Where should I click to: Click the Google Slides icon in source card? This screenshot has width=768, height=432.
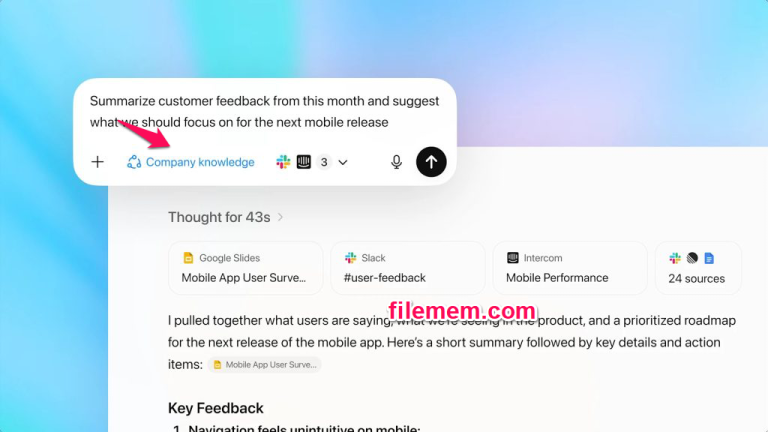pyautogui.click(x=188, y=258)
